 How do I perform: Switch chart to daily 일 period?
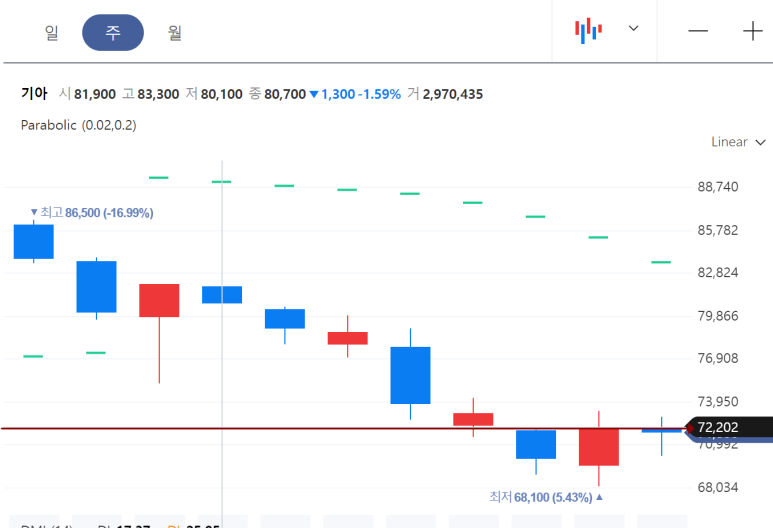51,33
